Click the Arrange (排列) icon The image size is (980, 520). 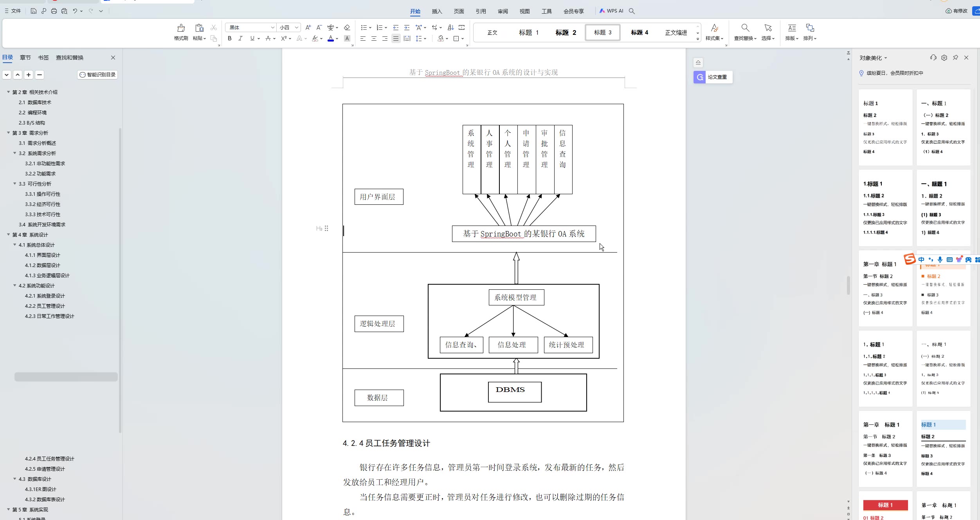(810, 28)
